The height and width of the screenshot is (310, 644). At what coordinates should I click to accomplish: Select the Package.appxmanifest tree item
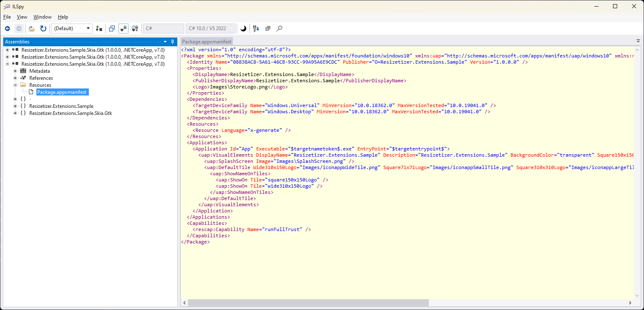pos(62,92)
